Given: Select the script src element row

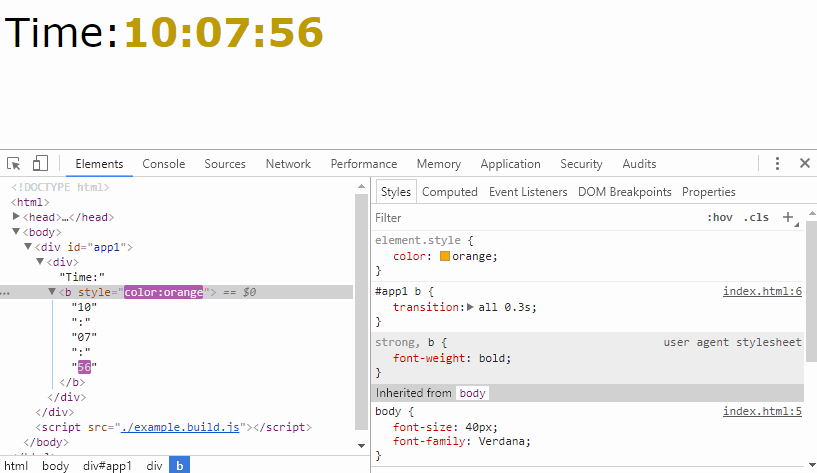Looking at the screenshot, I should pos(174,427).
